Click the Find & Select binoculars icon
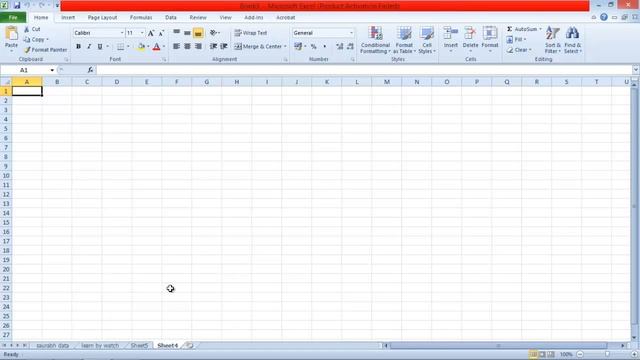640x360 pixels. [572, 33]
